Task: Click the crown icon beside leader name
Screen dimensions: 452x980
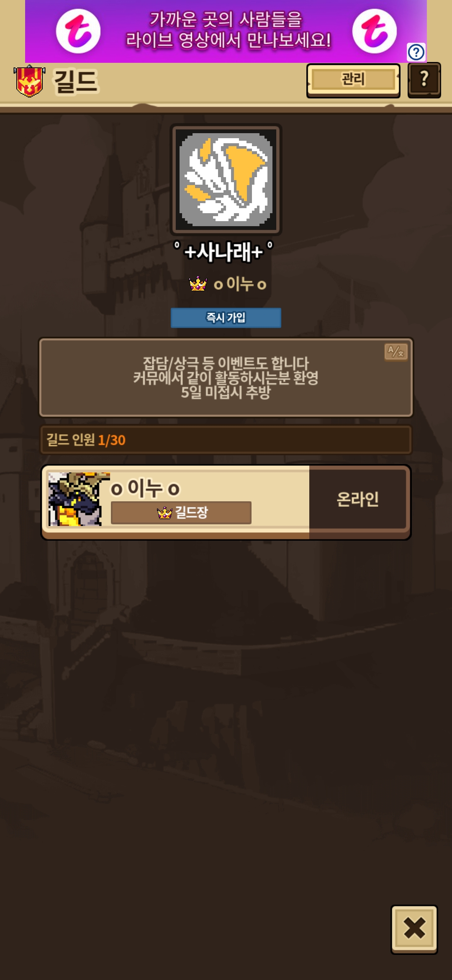Action: (198, 284)
